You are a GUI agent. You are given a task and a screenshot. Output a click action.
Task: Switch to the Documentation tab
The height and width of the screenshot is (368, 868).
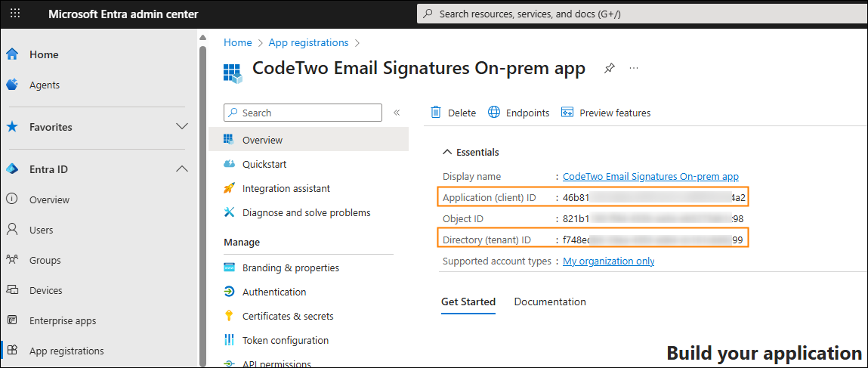549,302
